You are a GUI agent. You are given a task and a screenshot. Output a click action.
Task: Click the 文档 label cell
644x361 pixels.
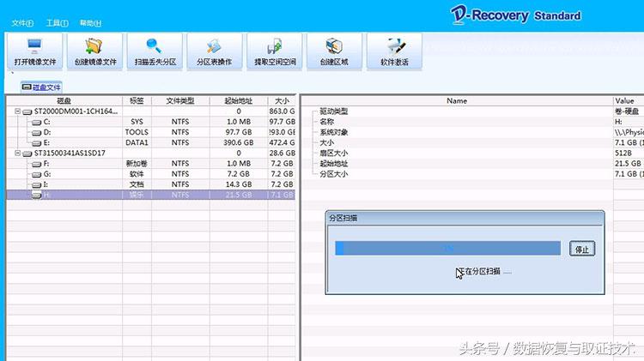tap(137, 184)
